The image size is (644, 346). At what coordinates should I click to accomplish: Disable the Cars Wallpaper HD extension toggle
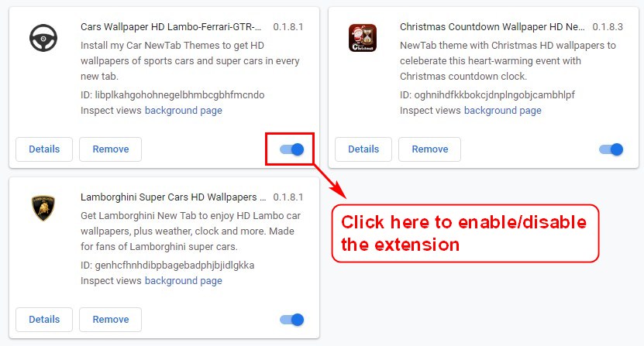click(x=291, y=149)
